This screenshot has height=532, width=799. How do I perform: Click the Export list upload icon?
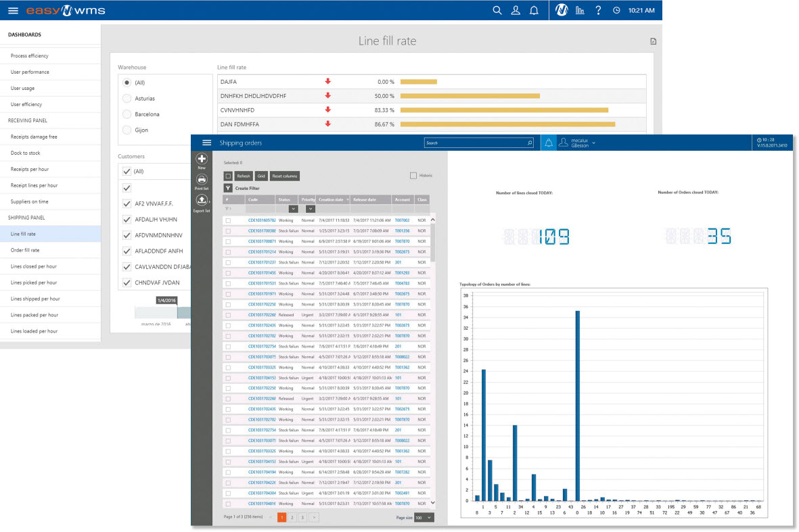(x=201, y=201)
